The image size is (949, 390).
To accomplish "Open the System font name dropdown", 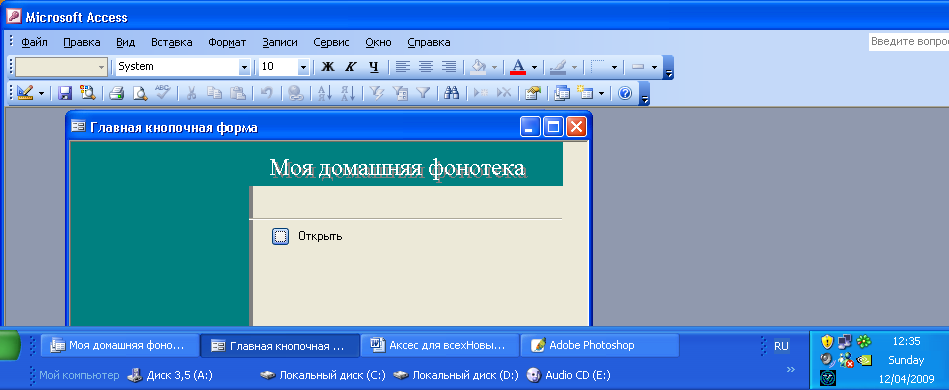I will click(245, 67).
